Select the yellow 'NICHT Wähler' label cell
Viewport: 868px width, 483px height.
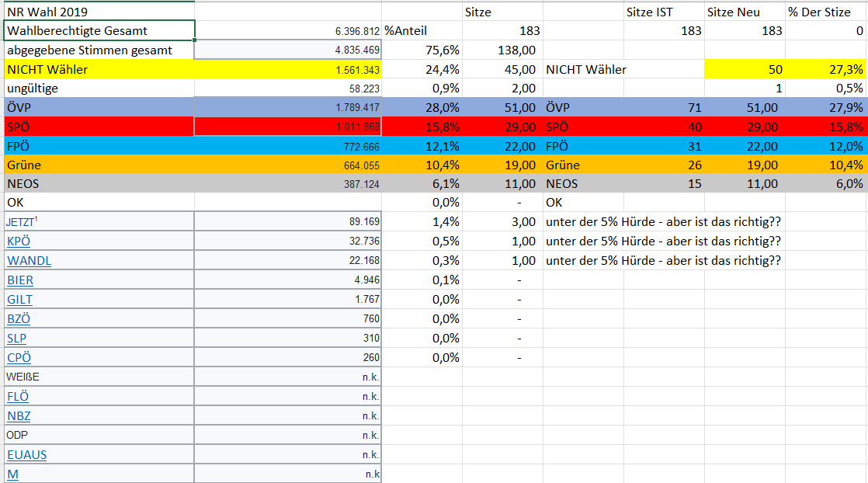tap(99, 69)
